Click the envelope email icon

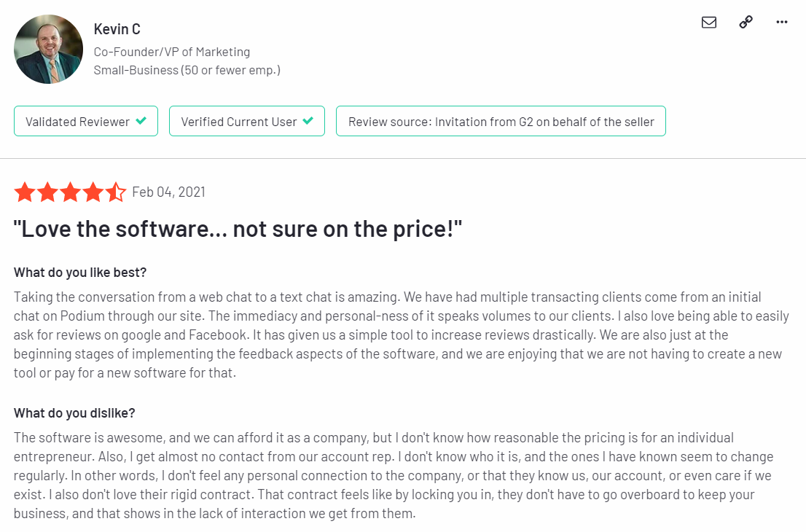click(709, 22)
